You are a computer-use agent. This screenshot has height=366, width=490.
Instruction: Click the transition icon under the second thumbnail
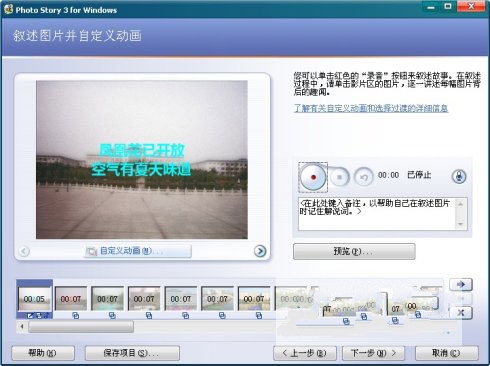coord(76,315)
